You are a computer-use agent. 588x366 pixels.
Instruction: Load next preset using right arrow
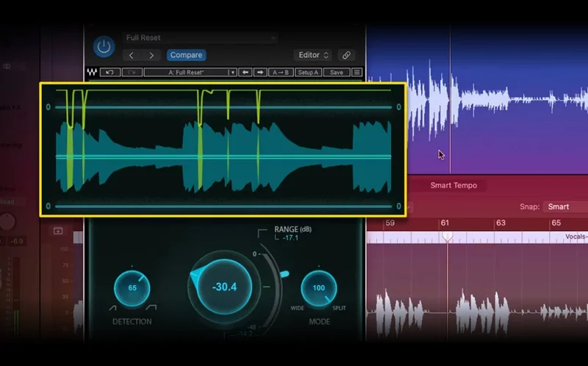260,72
